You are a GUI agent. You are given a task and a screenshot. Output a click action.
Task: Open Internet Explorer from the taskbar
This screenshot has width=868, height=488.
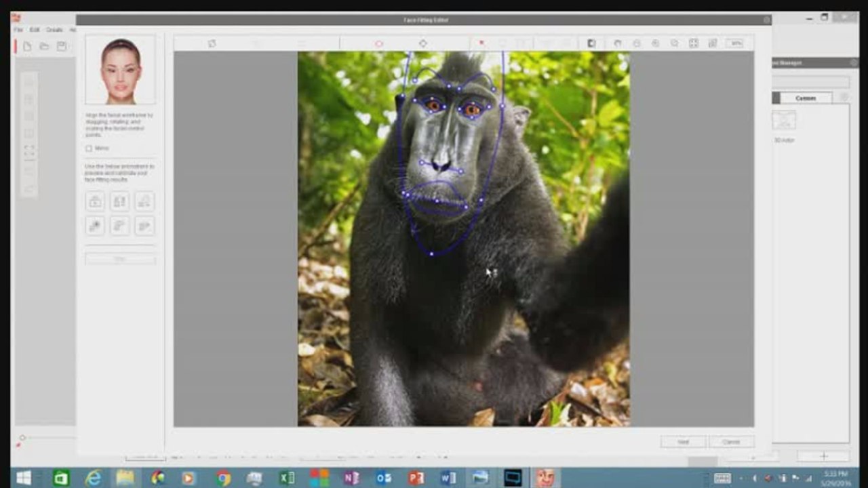[93, 478]
